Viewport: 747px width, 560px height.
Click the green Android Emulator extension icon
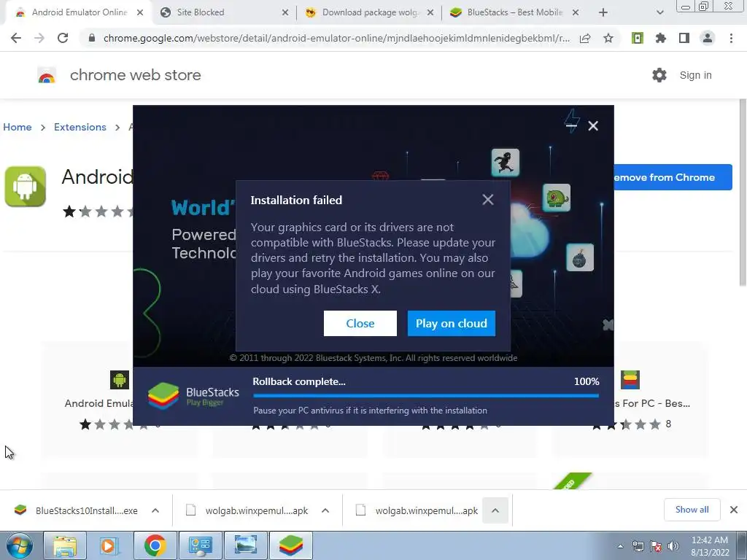[x=638, y=38]
